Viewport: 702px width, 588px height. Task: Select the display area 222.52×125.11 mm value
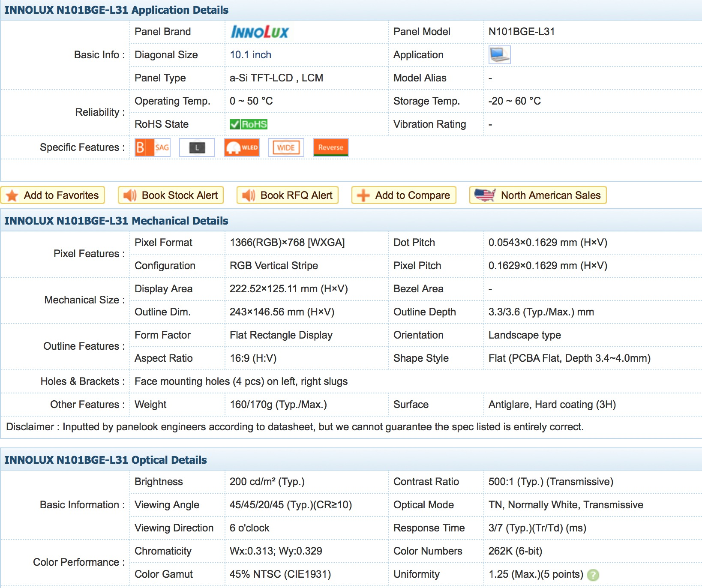point(288,289)
